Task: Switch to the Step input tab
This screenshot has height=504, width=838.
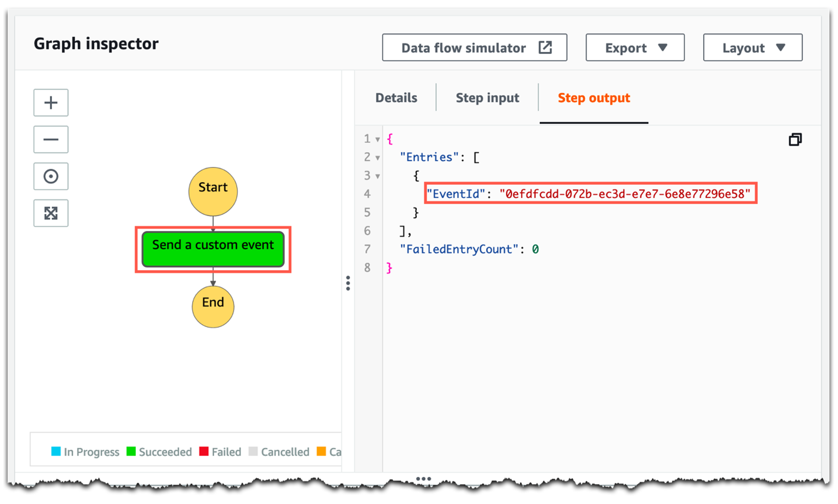Action: 487,98
